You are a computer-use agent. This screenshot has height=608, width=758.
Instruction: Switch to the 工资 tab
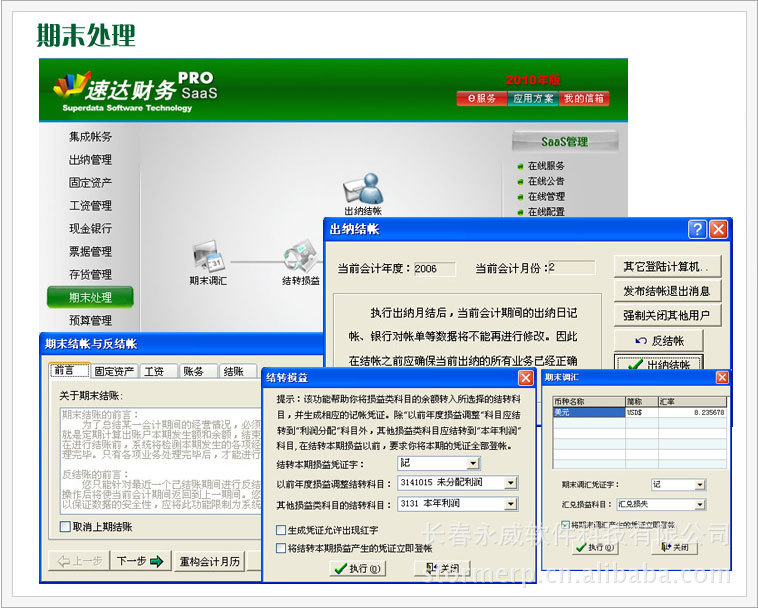[159, 371]
